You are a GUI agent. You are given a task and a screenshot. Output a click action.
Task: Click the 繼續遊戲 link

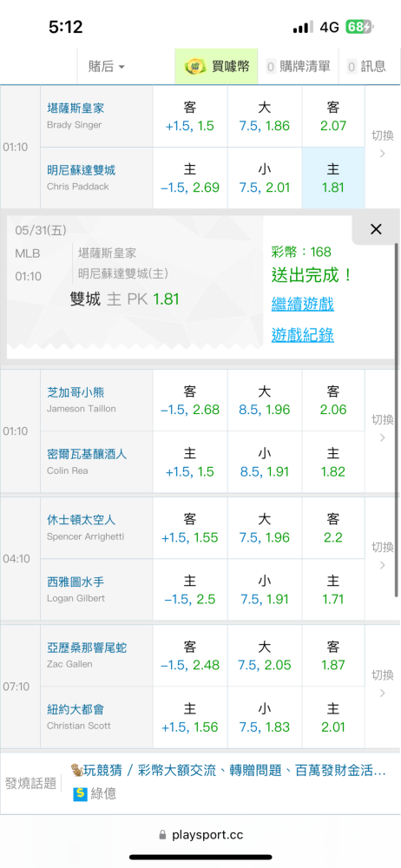tap(302, 304)
